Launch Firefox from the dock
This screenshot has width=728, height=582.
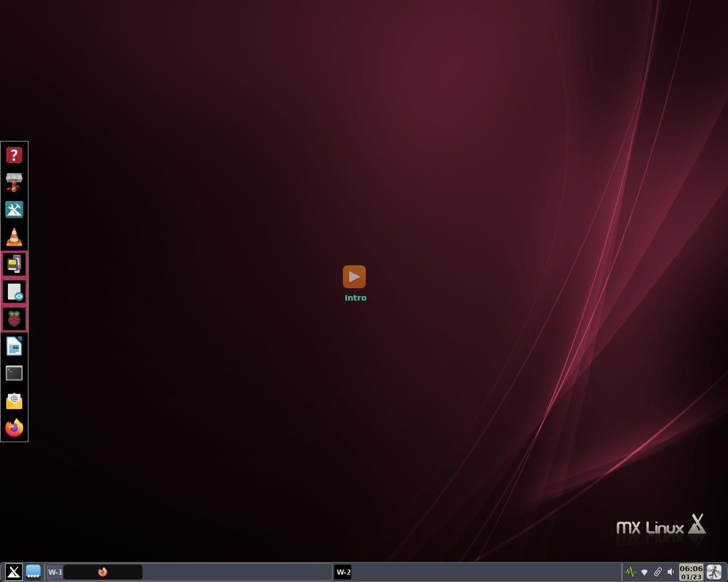coord(14,428)
